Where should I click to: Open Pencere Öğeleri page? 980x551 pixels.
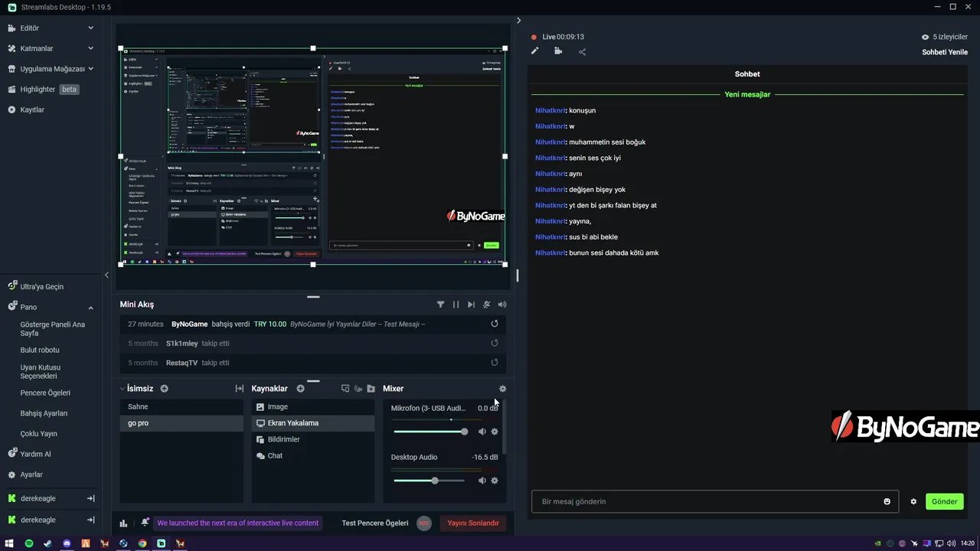[x=45, y=393]
